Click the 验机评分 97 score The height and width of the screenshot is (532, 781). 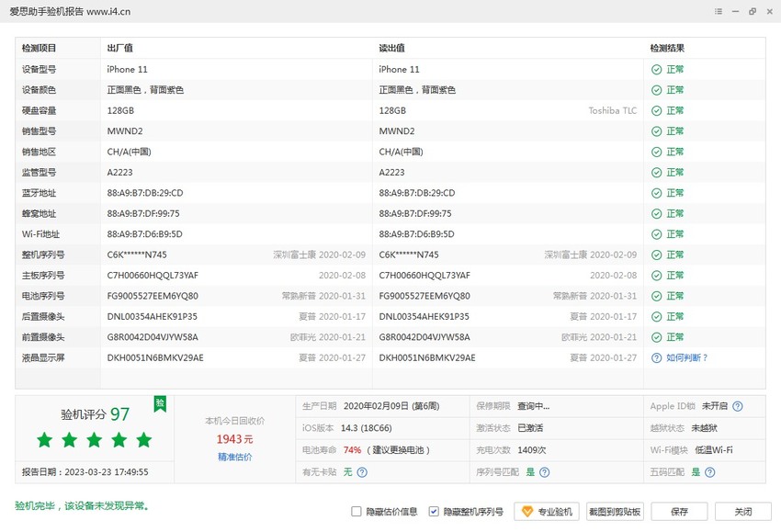pyautogui.click(x=95, y=414)
